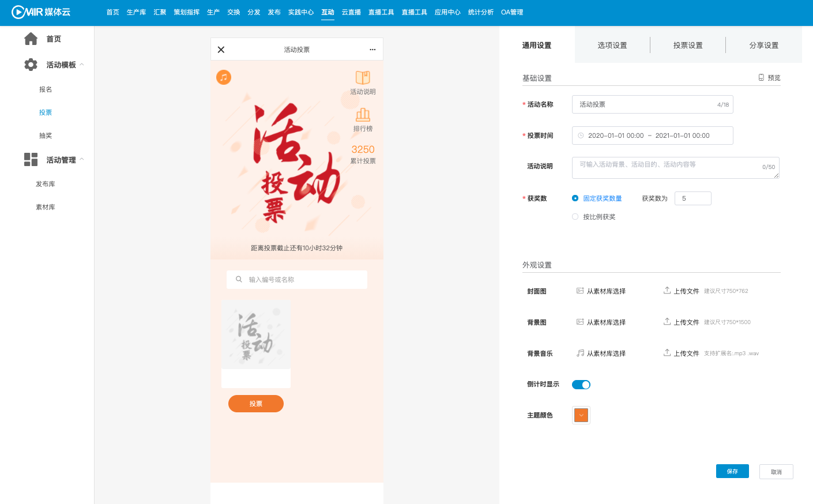Click upload file icon for 封面图
The image size is (813, 504).
click(x=667, y=291)
